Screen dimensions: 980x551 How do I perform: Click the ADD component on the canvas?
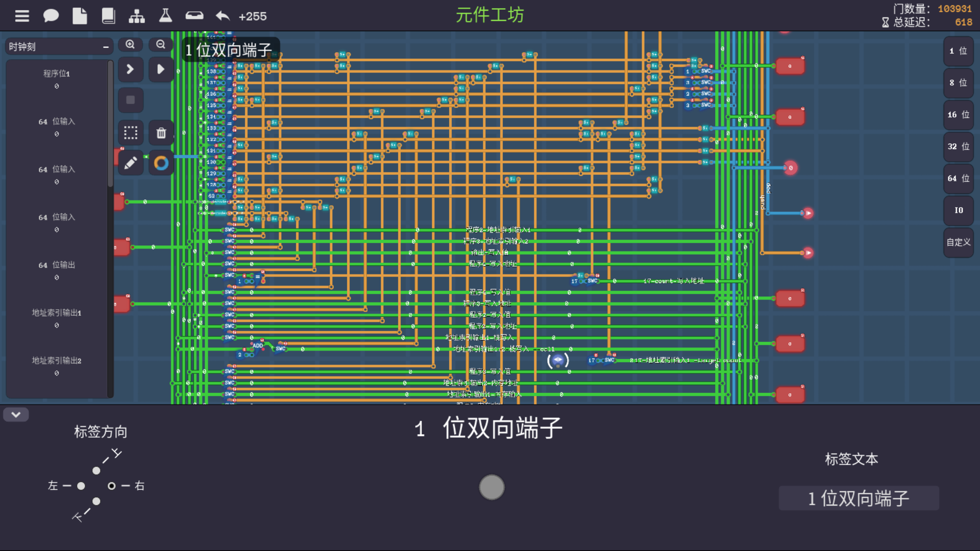click(258, 345)
